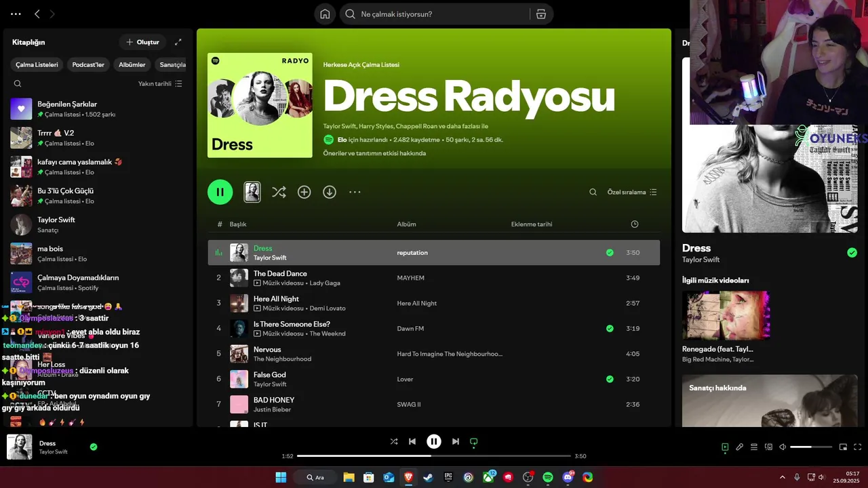The width and height of the screenshot is (868, 488).
Task: Toggle saved checkmark in bottom player bar
Action: [x=94, y=447]
